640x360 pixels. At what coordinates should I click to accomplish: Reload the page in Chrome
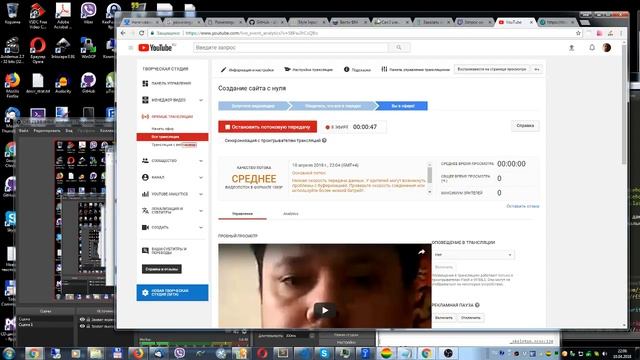coord(141,33)
